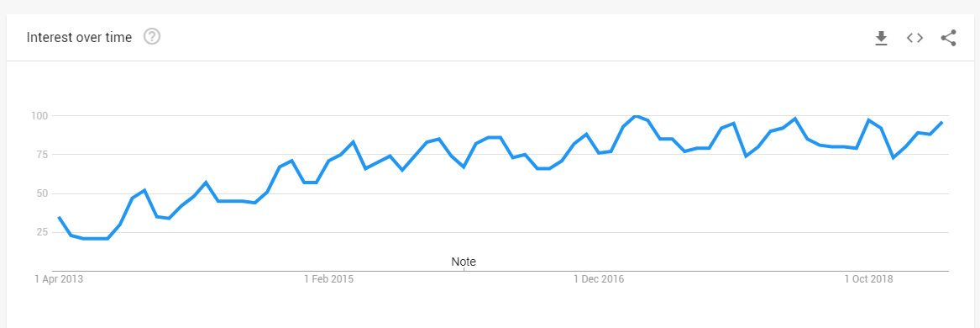Viewport: 980px width, 328px height.
Task: Click the 100 value on y-axis
Action: pos(39,116)
